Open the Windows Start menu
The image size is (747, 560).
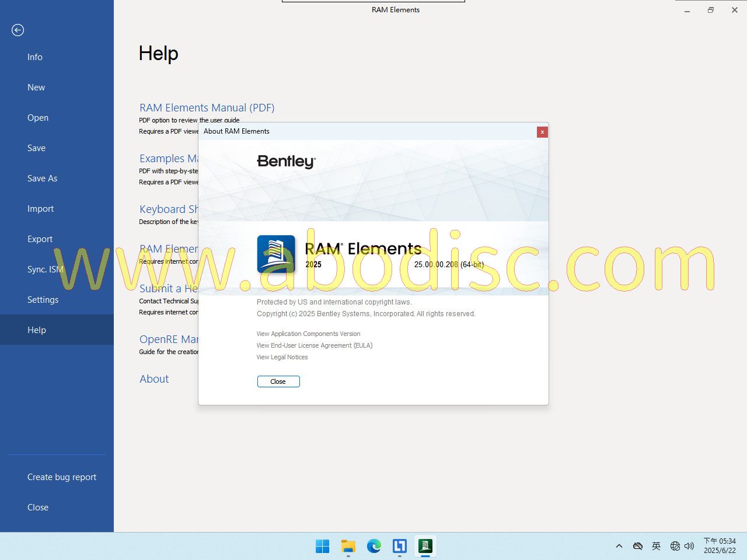(x=322, y=546)
